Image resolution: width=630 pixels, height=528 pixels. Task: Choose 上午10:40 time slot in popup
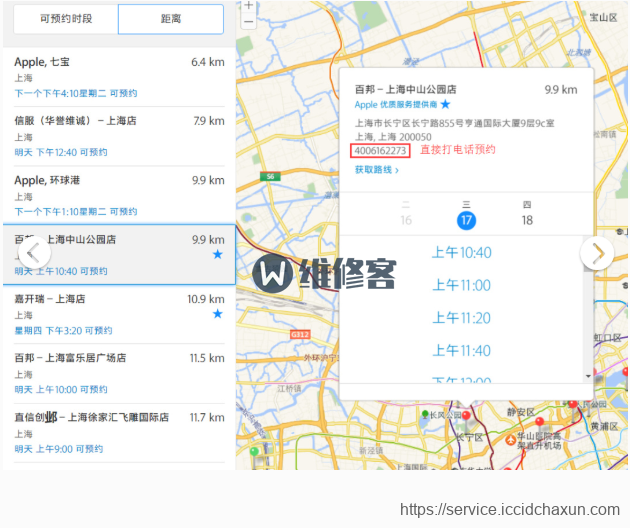[462, 253]
